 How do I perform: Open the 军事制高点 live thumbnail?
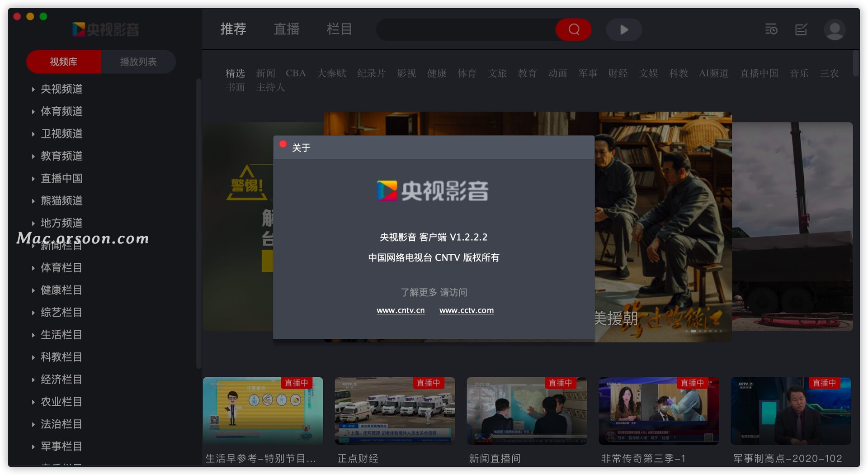click(x=791, y=411)
